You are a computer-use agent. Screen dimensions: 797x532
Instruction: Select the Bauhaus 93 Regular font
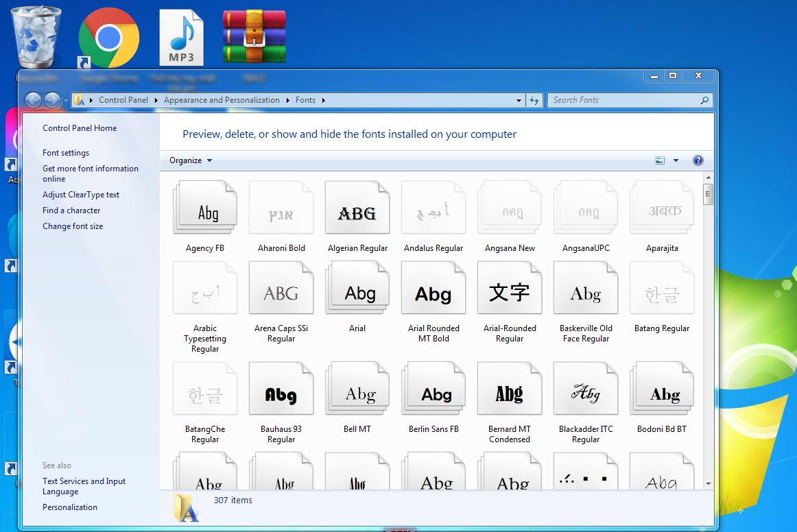[x=281, y=390]
